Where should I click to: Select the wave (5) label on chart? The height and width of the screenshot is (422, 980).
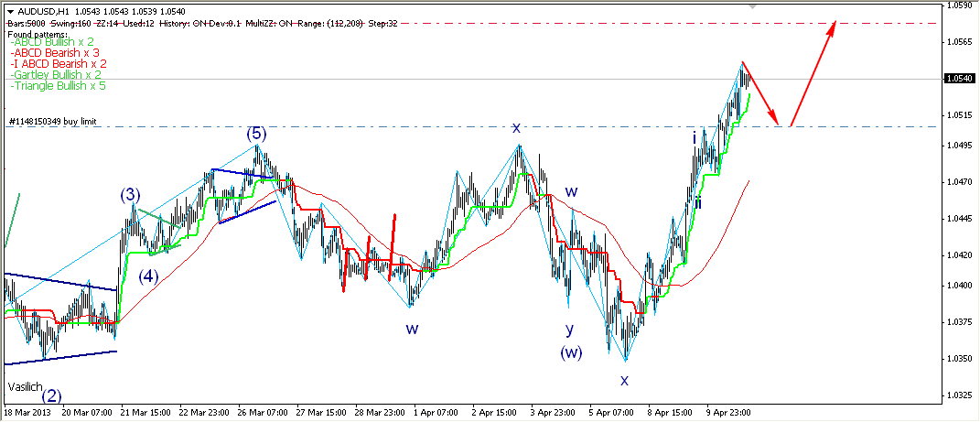click(257, 134)
